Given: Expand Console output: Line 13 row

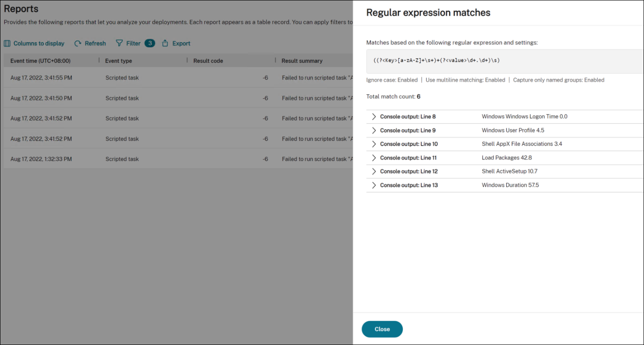Looking at the screenshot, I should click(374, 185).
